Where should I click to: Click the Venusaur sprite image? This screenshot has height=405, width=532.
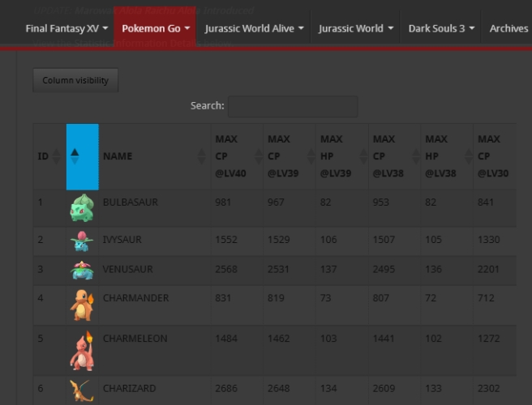(82, 270)
